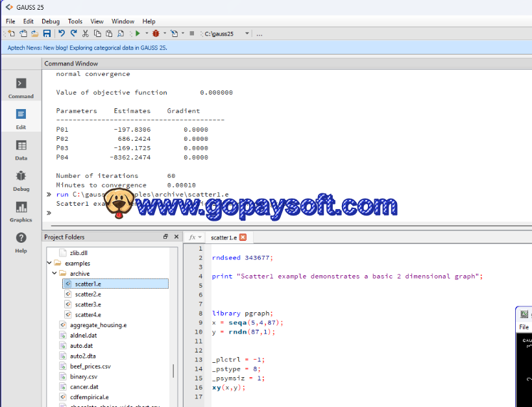532x407 pixels.
Task: Switch to the Edit page in sidebar
Action: (21, 119)
